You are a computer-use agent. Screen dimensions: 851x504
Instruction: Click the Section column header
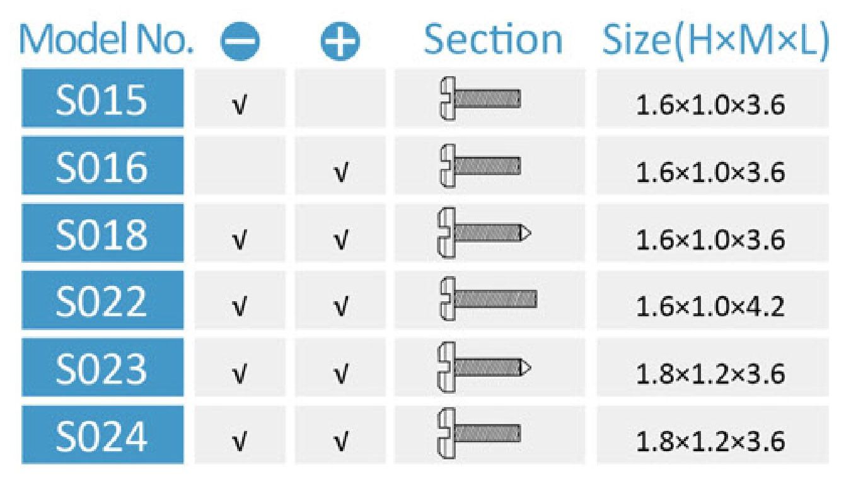coord(492,39)
